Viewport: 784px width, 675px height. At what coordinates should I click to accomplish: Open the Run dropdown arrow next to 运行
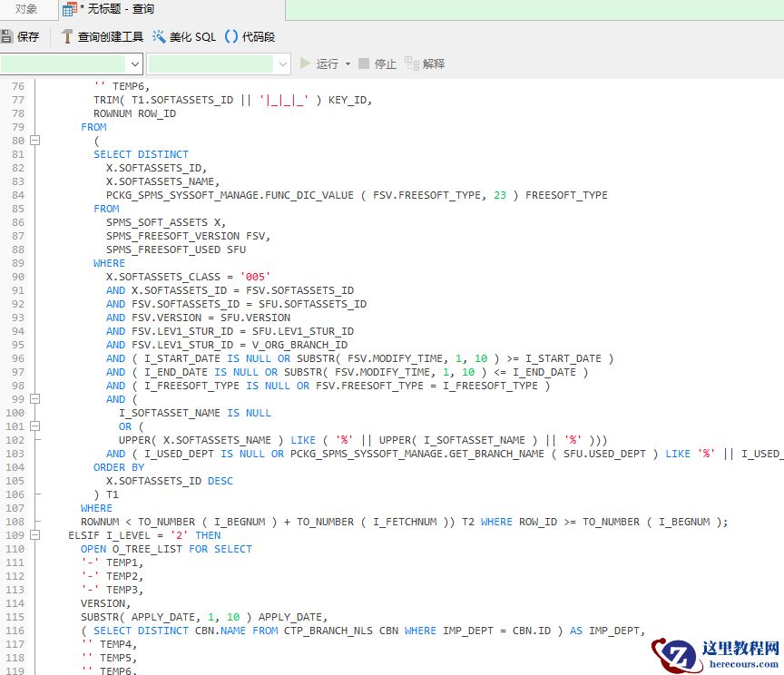(348, 64)
